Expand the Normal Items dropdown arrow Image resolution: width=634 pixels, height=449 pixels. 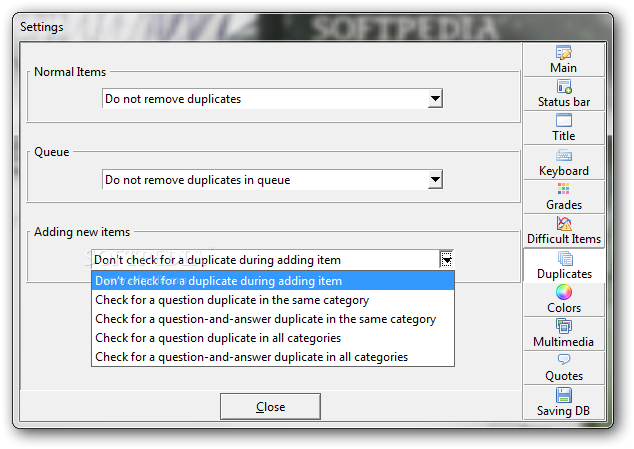pyautogui.click(x=435, y=99)
